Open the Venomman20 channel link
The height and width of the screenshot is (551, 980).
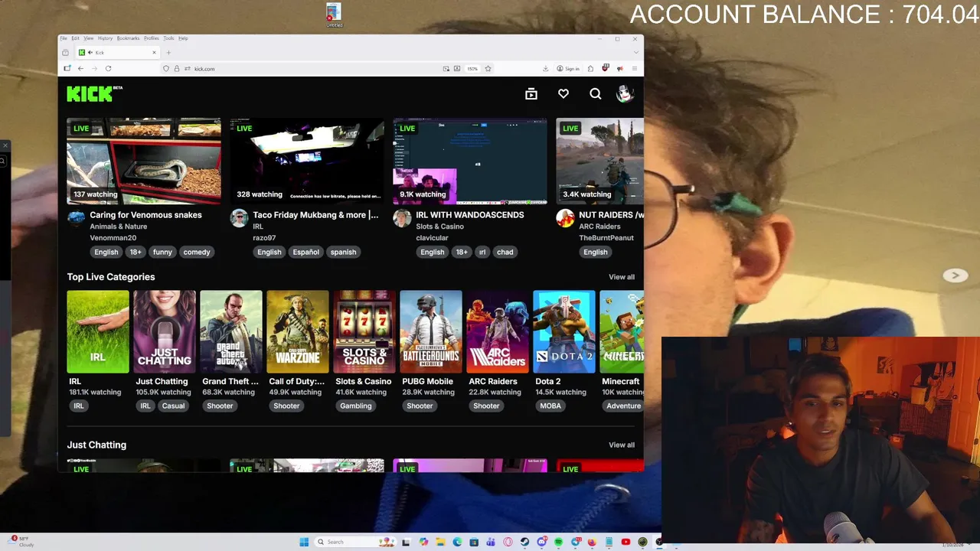pyautogui.click(x=113, y=238)
